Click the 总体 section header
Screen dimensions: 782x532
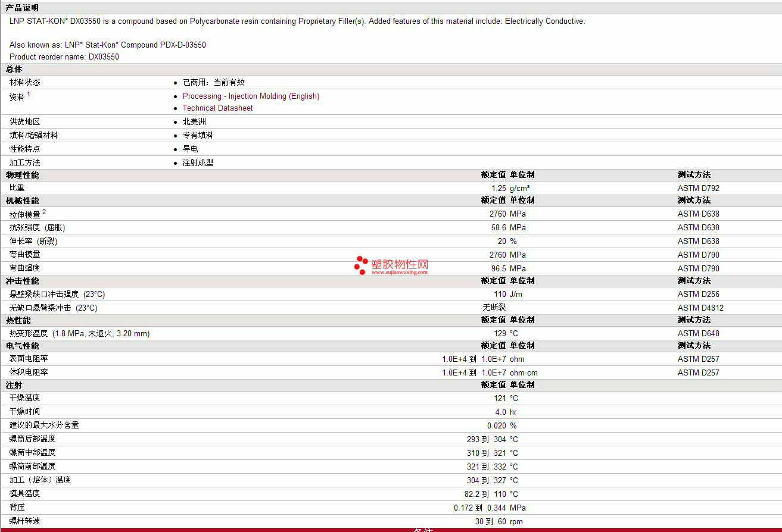(x=14, y=69)
